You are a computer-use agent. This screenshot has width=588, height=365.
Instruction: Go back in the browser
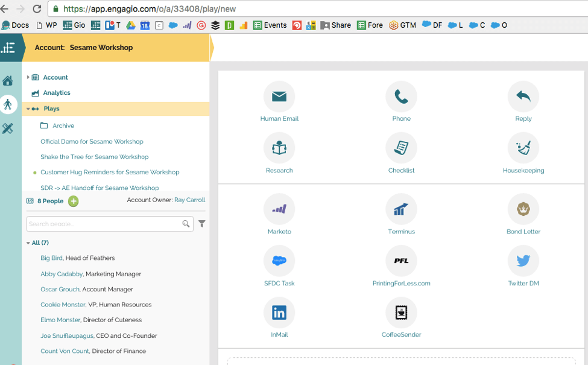tap(4, 8)
